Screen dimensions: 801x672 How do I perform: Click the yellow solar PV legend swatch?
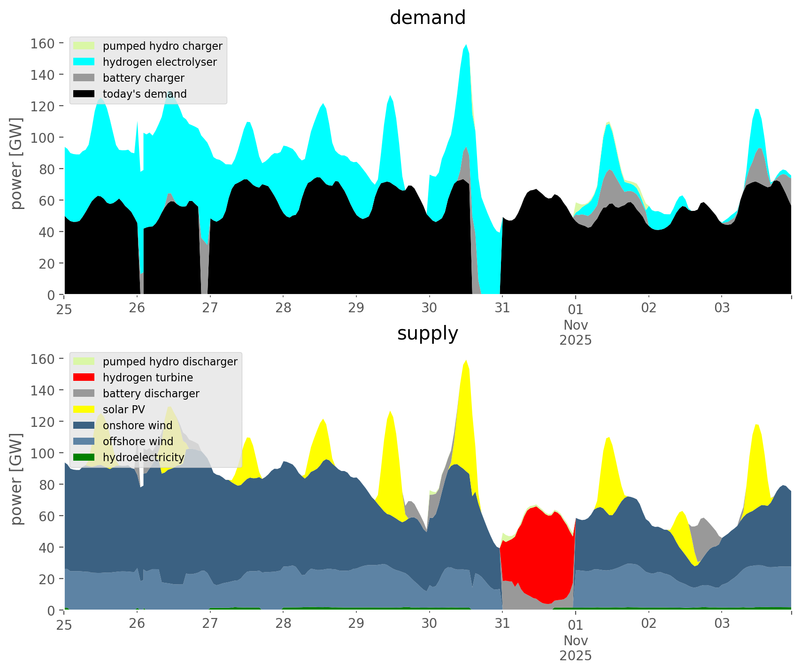pyautogui.click(x=84, y=409)
